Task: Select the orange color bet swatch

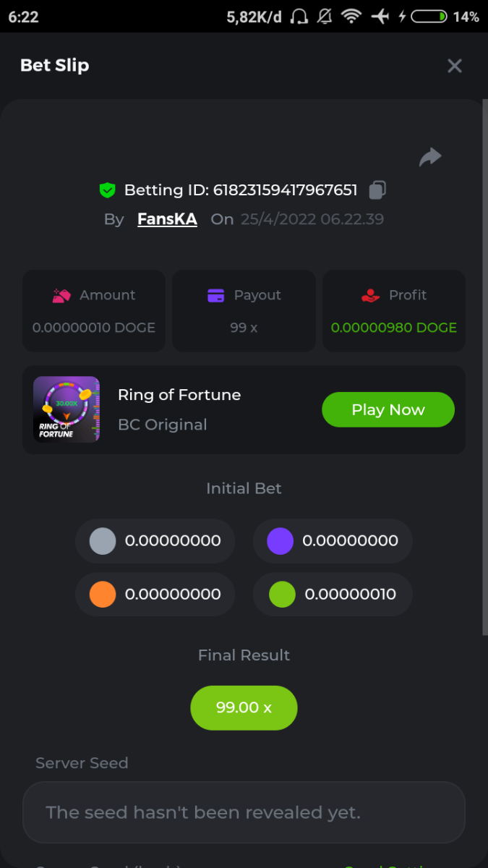Action: tap(103, 595)
